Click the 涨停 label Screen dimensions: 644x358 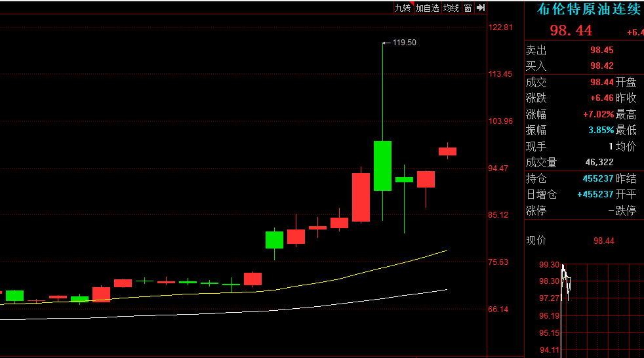click(536, 210)
